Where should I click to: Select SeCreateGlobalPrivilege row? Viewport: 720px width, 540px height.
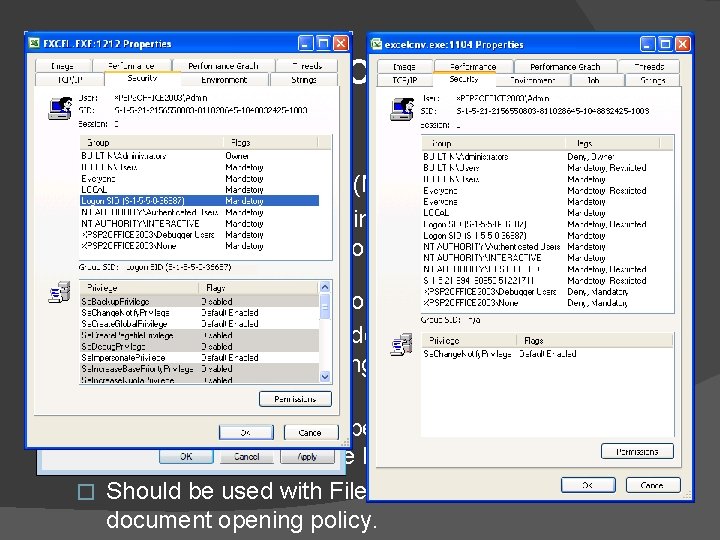click(199, 324)
